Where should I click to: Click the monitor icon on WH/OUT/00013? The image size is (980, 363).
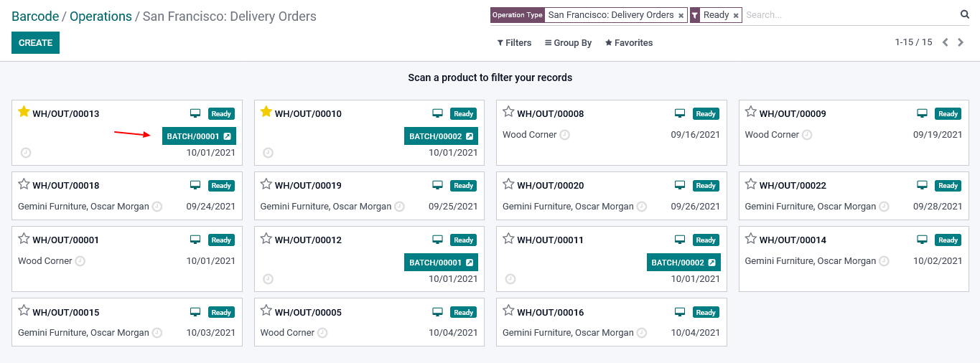click(195, 113)
